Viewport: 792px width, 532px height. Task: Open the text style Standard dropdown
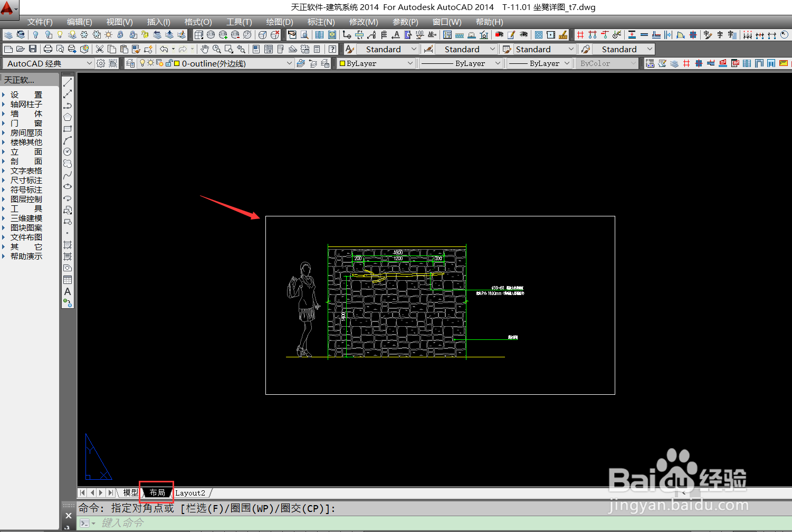387,49
